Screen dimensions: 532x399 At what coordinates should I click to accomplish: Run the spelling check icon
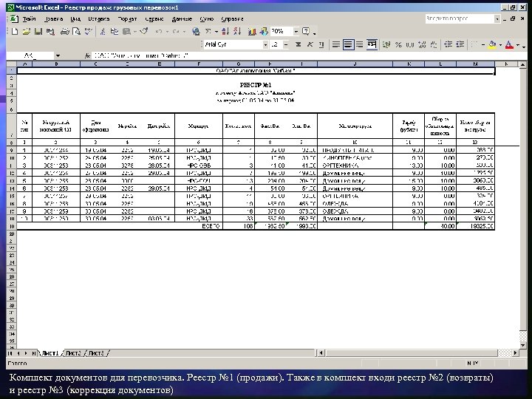pos(88,32)
